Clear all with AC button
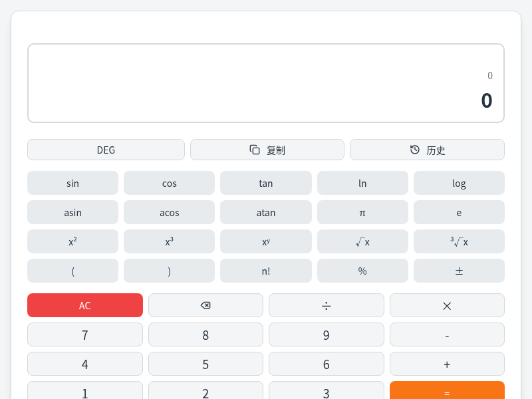The image size is (532, 399). point(85,305)
